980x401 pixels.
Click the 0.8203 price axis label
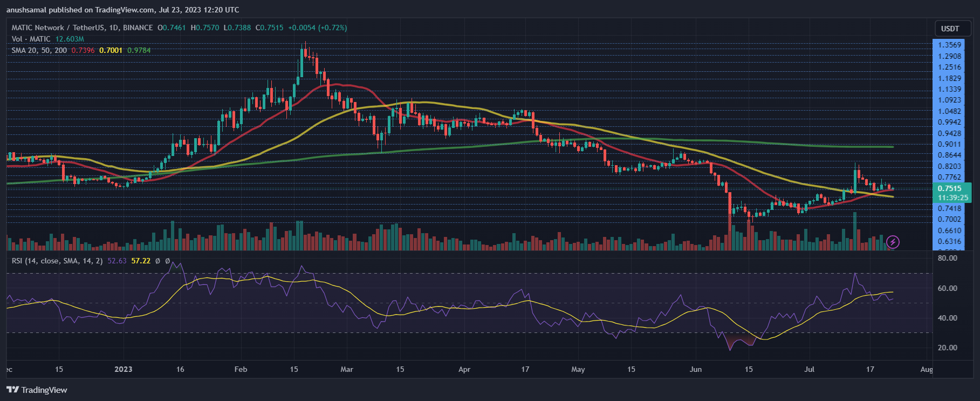point(950,166)
